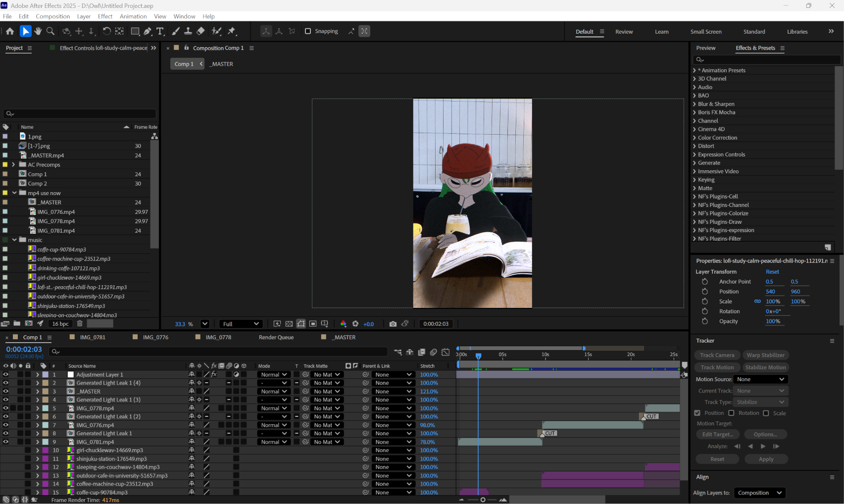Hide the IMG_0778.mp4 layer
Screen dimensions: 844x504
(5, 408)
